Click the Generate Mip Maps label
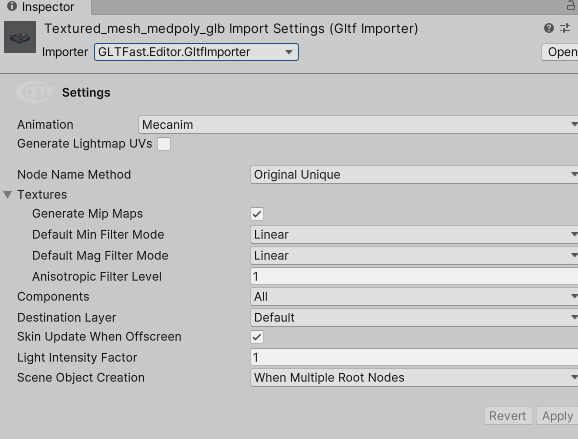578x439 pixels. point(87,213)
